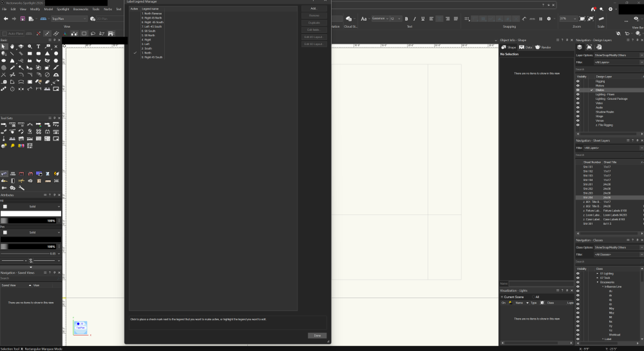Pick the Zoom magnifier tool
This screenshot has height=351, width=644.
[30, 46]
